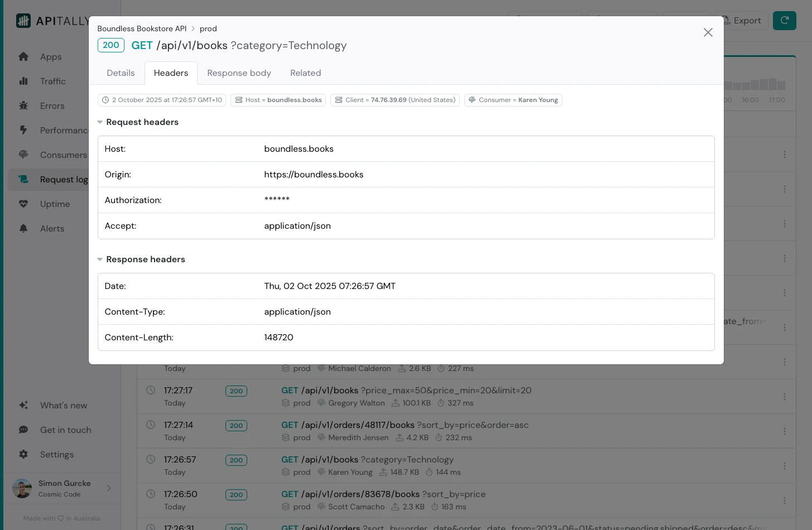Expand the Simon Gurcke account menu
812x530 pixels.
109,488
